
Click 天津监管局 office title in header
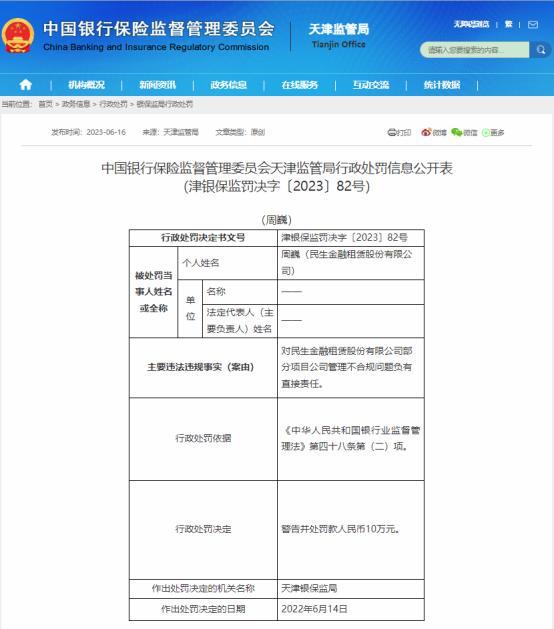click(x=339, y=29)
